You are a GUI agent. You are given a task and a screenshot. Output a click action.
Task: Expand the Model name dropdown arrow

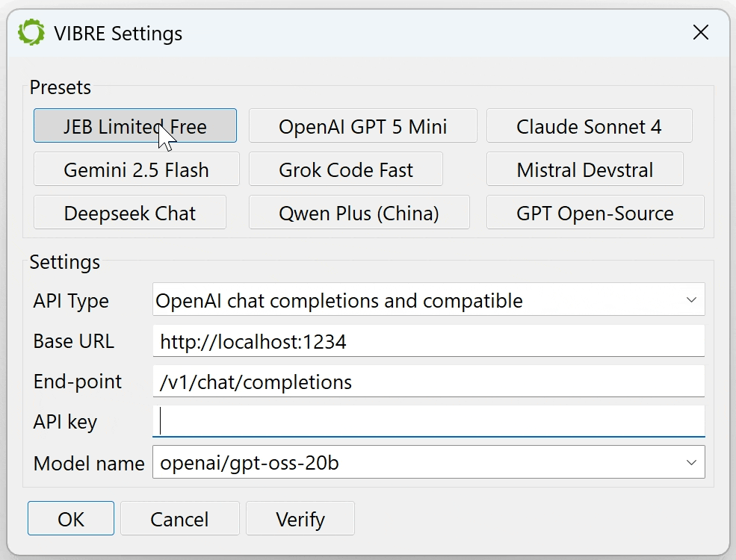[691, 462]
